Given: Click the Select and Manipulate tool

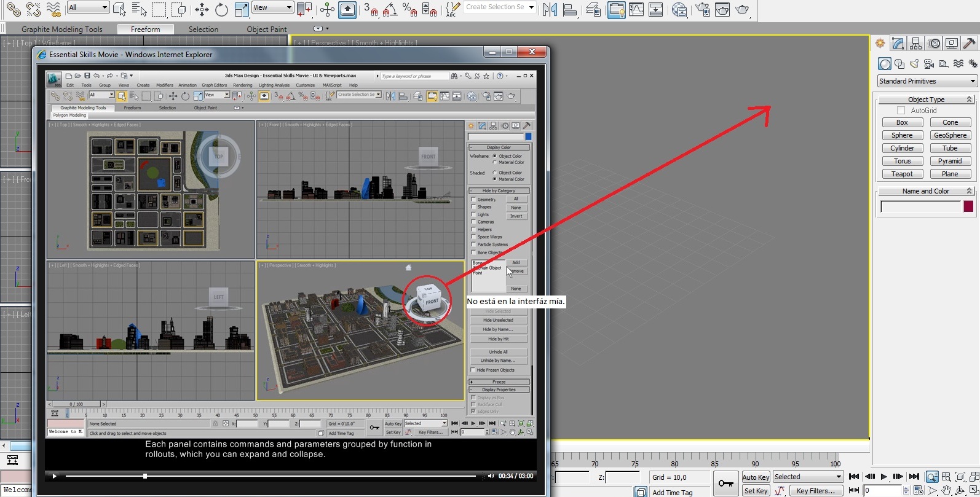Looking at the screenshot, I should (x=327, y=9).
